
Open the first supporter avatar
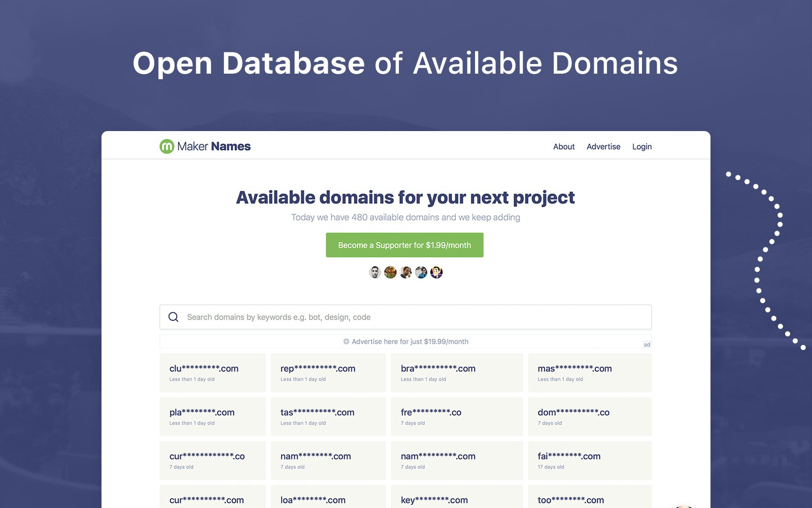pyautogui.click(x=375, y=272)
